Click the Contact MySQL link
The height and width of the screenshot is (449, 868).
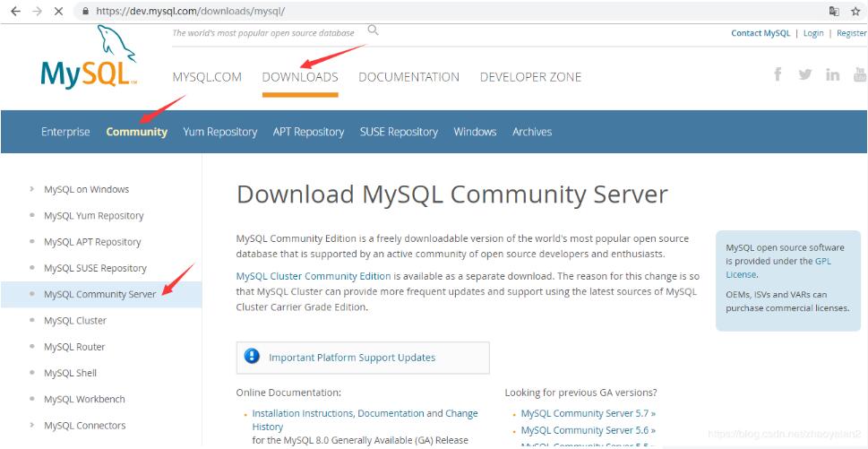click(x=761, y=33)
